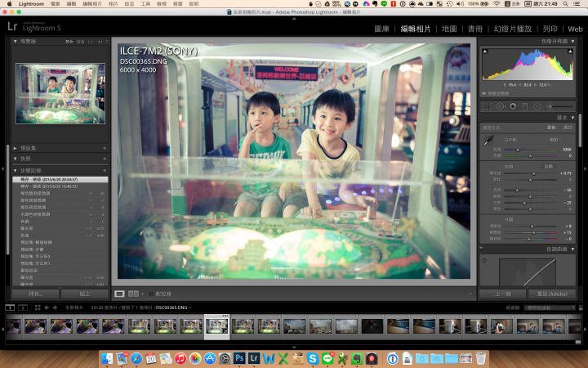The height and width of the screenshot is (368, 588).
Task: Select the Red Eye Correction tool
Action: pyautogui.click(x=513, y=106)
